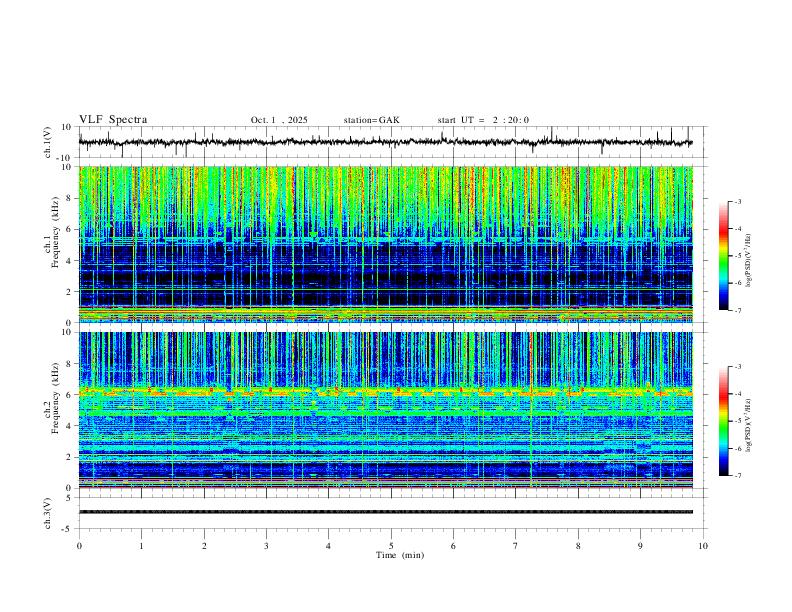Click the "VLF Spectra" plot title
This screenshot has height=612, width=792.
point(113,120)
